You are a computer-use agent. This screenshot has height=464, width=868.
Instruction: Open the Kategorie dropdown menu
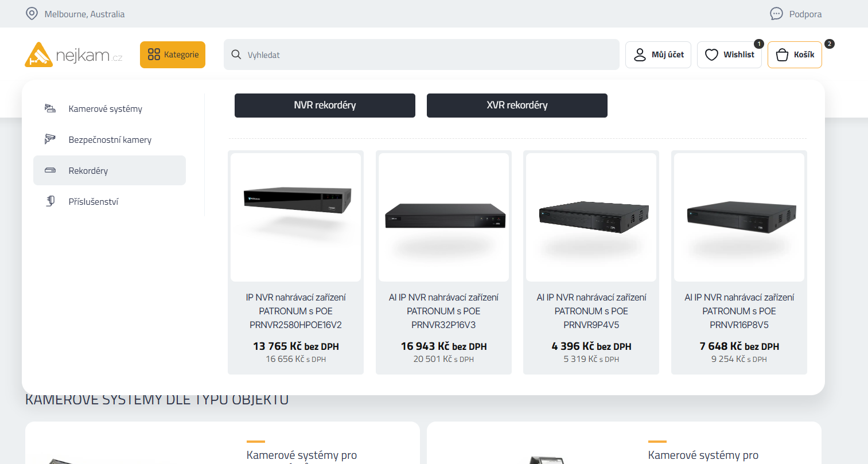coord(173,54)
